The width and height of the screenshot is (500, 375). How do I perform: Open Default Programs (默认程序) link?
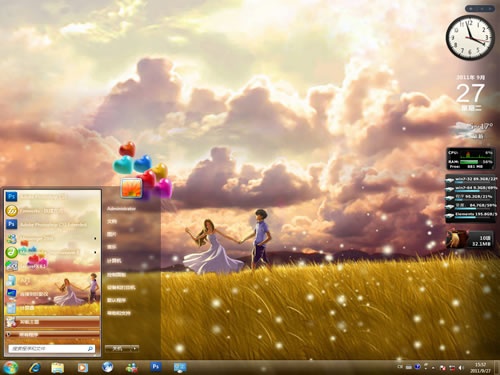(x=116, y=300)
